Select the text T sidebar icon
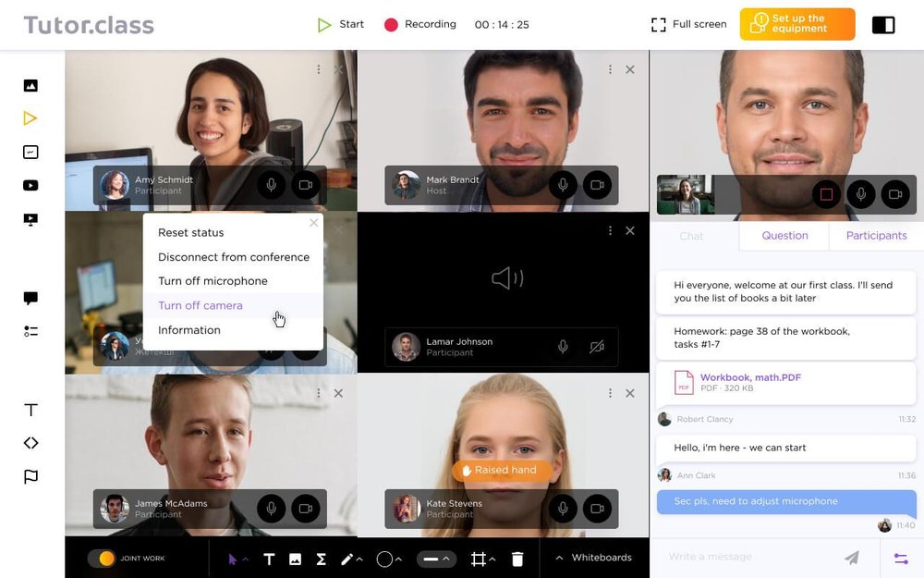The width and height of the screenshot is (924, 578). pos(30,410)
